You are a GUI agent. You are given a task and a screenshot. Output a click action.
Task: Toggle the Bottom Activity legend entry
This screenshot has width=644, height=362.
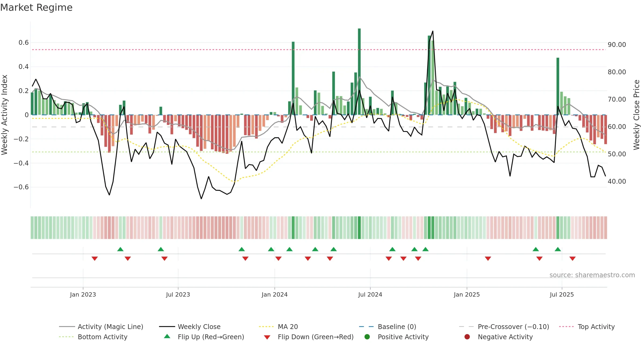pyautogui.click(x=93, y=337)
